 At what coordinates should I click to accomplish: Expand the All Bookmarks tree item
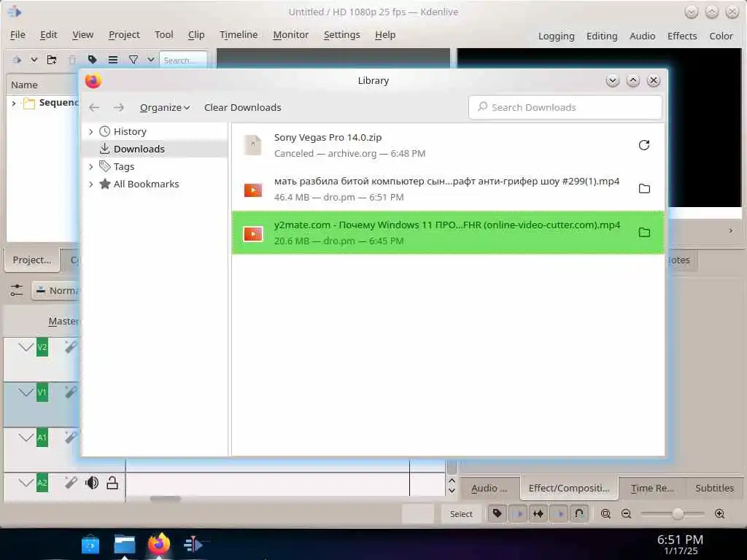tap(91, 184)
